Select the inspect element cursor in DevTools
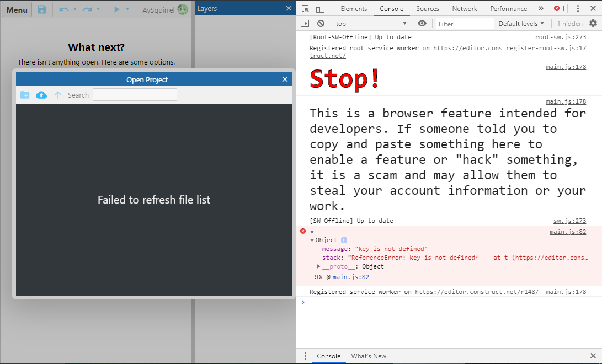The width and height of the screenshot is (602, 364). [x=305, y=8]
